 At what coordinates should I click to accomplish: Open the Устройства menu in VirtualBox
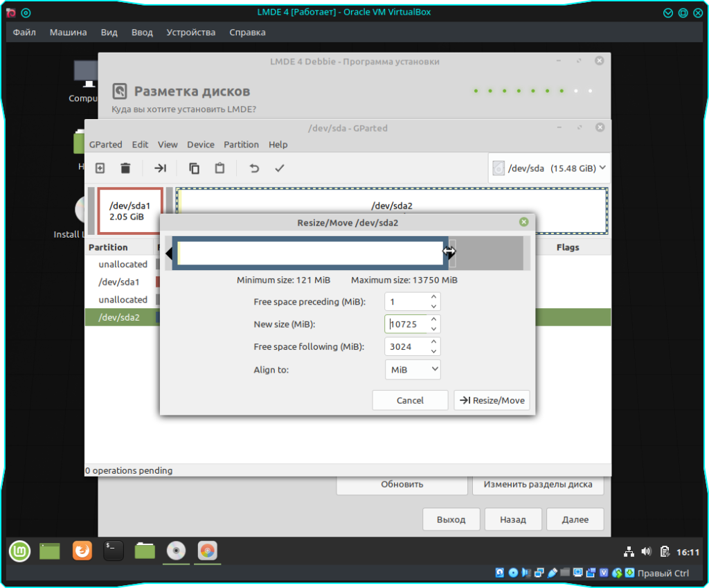(191, 32)
